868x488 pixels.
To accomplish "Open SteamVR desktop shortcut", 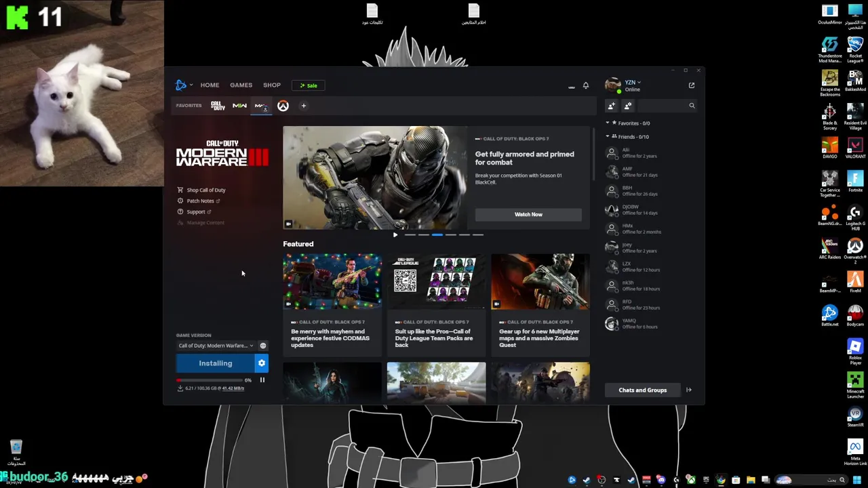I will (x=855, y=417).
